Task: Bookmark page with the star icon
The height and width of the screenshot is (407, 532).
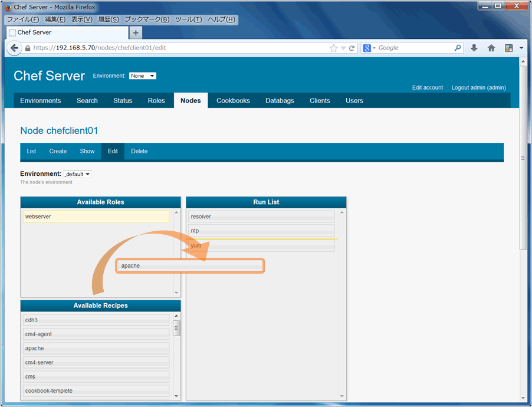Action: pyautogui.click(x=333, y=48)
